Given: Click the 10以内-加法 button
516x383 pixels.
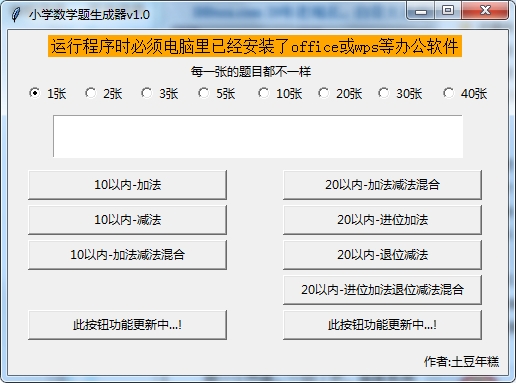Looking at the screenshot, I should coord(127,185).
